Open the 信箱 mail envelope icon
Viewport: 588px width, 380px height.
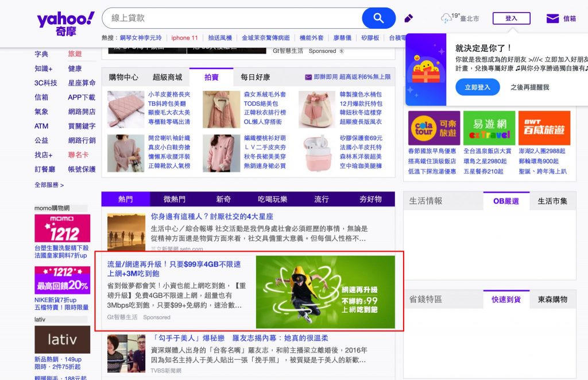click(x=552, y=18)
